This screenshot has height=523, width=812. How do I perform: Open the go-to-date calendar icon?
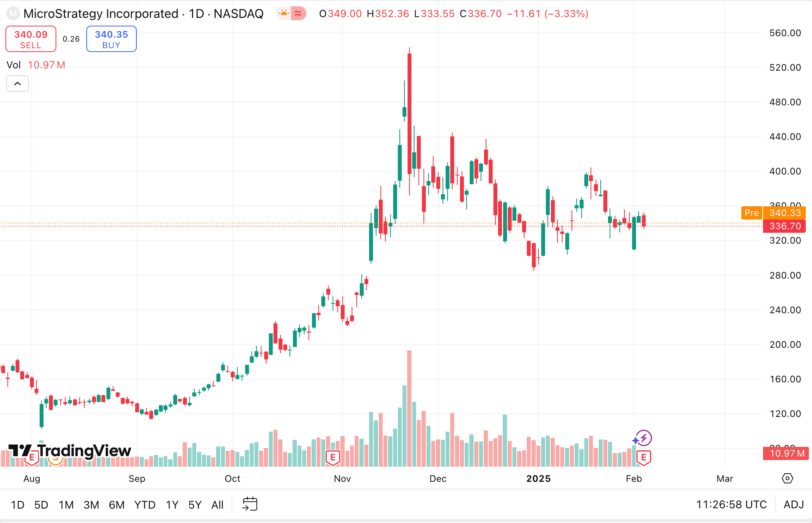(250, 504)
